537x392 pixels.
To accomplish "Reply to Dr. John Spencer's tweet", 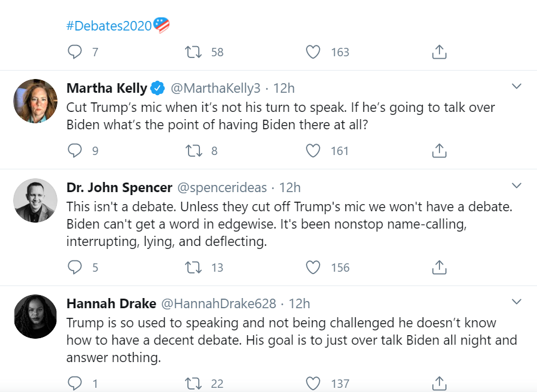I will click(74, 267).
